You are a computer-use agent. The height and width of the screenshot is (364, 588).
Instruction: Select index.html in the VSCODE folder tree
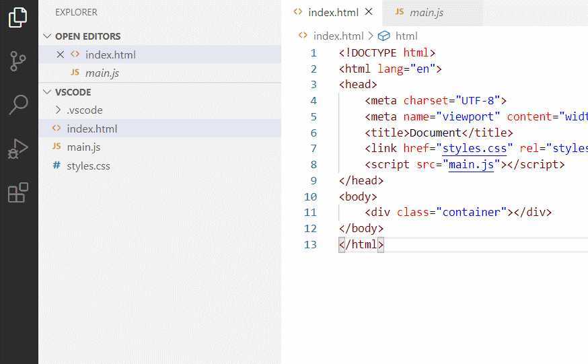tap(159, 129)
